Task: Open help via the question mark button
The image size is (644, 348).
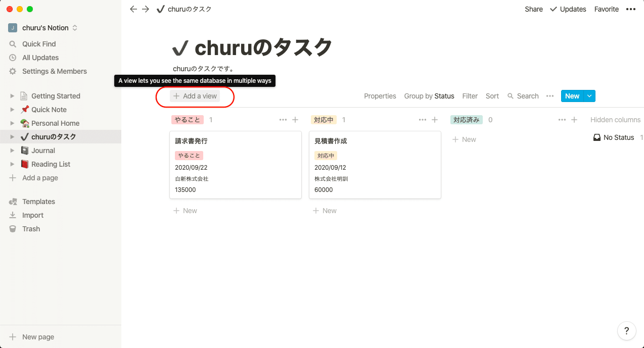Action: pos(627,331)
